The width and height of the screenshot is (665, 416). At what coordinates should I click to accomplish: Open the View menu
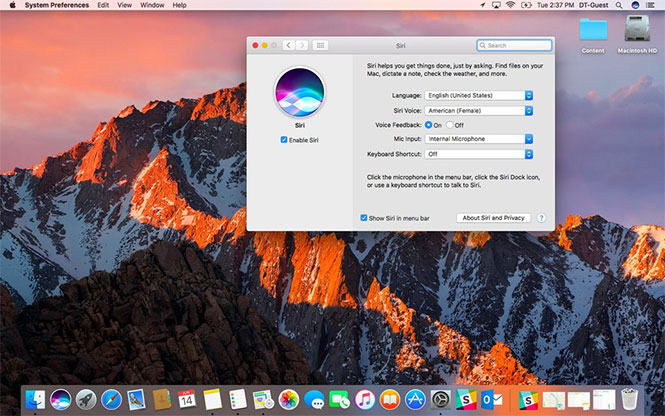(124, 5)
